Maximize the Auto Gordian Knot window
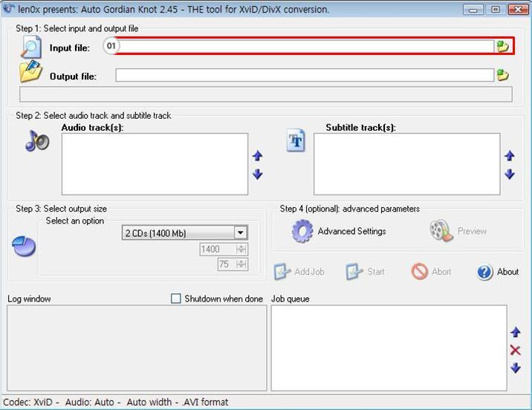Screen dimensions: 532x410 tap(495, 10)
